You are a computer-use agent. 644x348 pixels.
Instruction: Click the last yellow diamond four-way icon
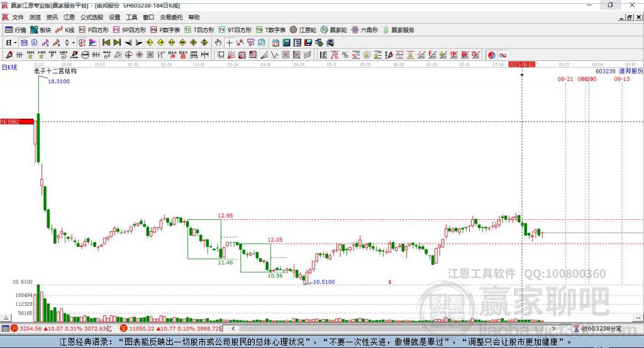pos(204,43)
